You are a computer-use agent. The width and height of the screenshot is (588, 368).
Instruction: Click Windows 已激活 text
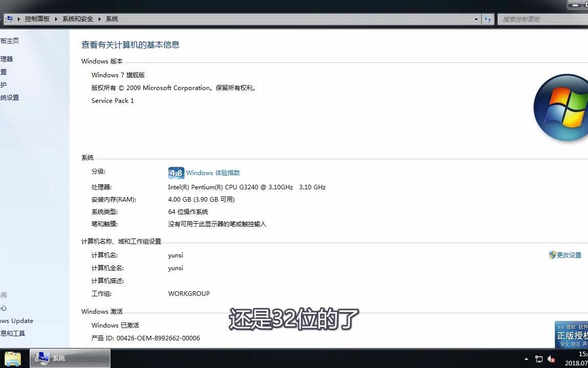[x=115, y=325]
